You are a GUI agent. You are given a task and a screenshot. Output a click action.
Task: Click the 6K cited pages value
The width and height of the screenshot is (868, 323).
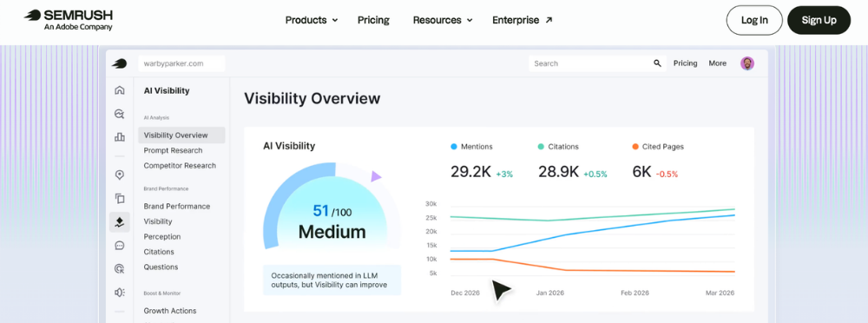[641, 172]
